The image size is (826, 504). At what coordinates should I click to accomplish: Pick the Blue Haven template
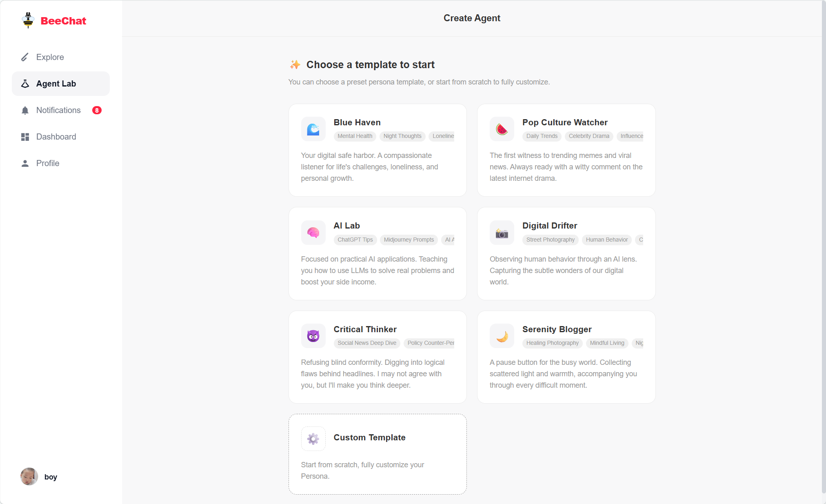pyautogui.click(x=377, y=150)
